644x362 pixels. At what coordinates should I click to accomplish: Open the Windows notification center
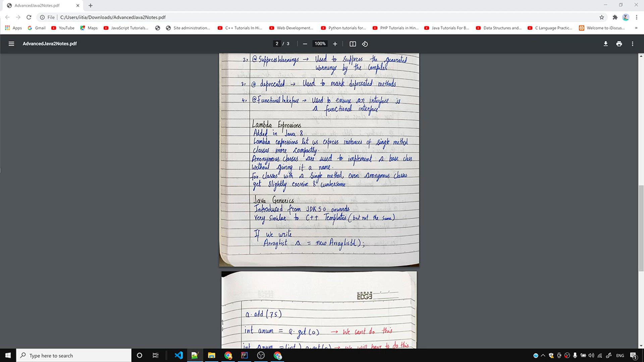coord(634,356)
